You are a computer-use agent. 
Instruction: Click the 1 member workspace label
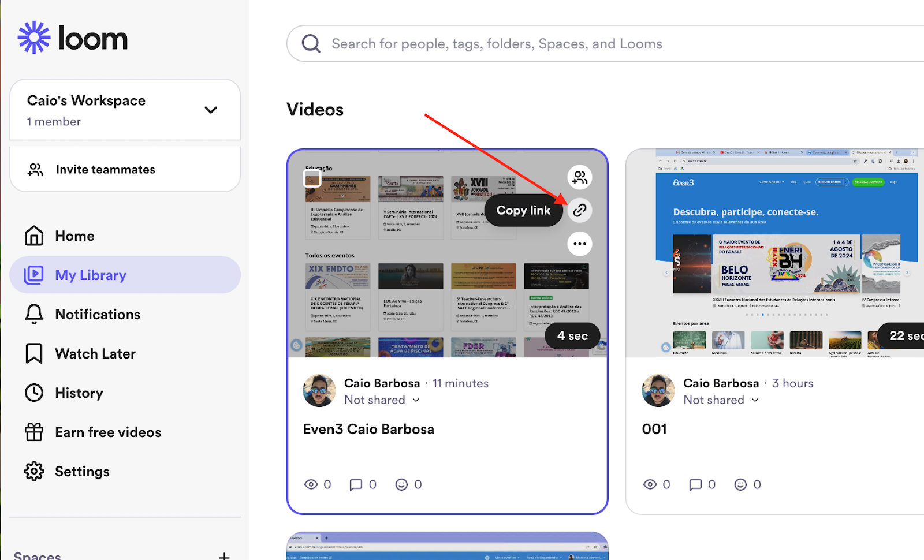(54, 122)
